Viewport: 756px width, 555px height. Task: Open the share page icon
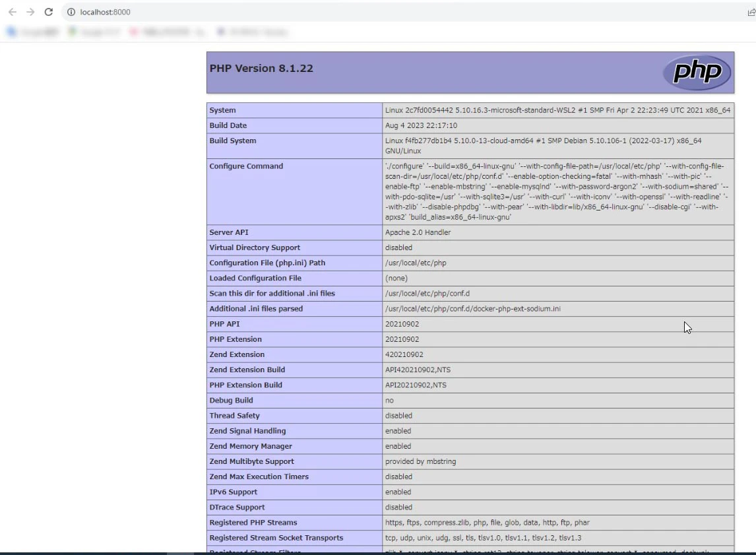coord(751,12)
